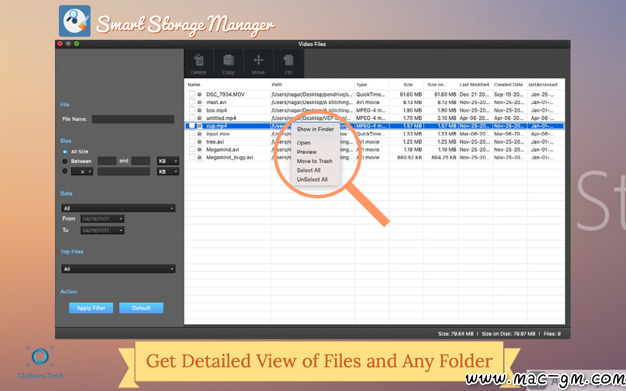This screenshot has height=391, width=626.
Task: Select the Move arrows icon
Action: 258,60
